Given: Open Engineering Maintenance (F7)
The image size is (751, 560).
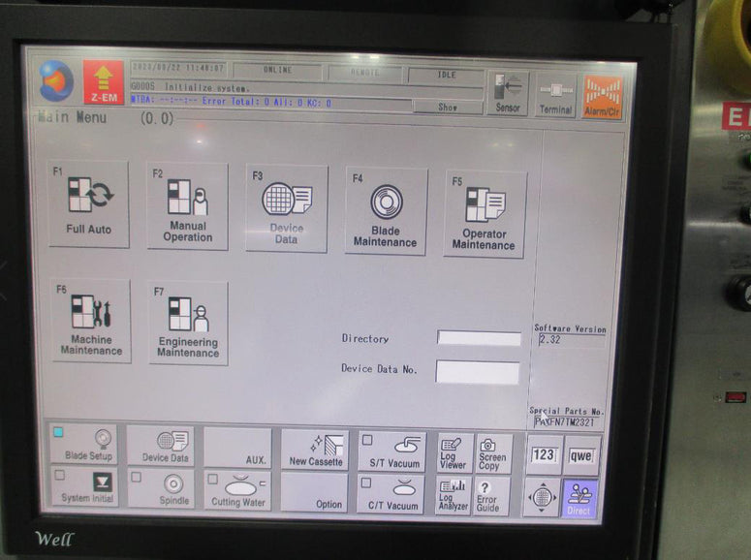Looking at the screenshot, I should pos(188,324).
